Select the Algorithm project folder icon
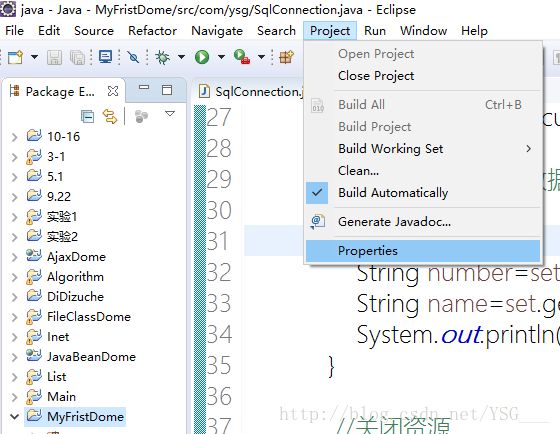 34,277
